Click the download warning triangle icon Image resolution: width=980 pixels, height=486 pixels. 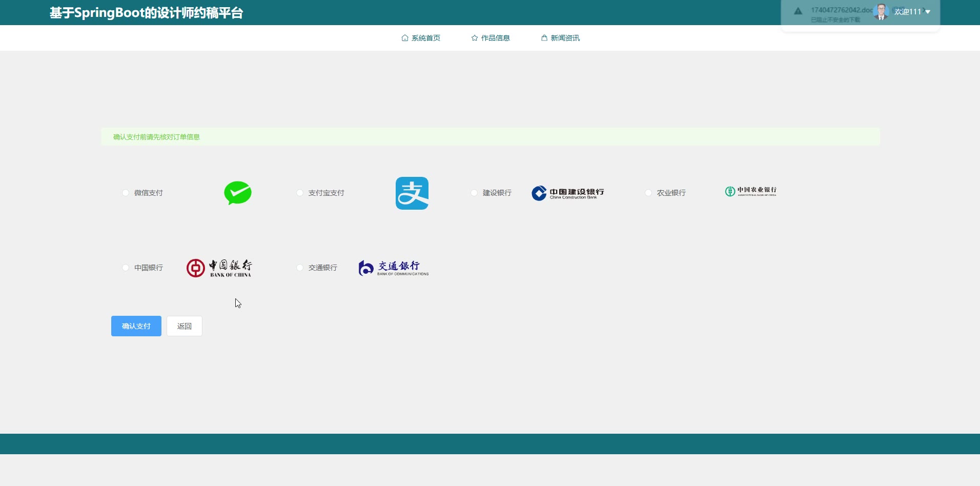798,11
